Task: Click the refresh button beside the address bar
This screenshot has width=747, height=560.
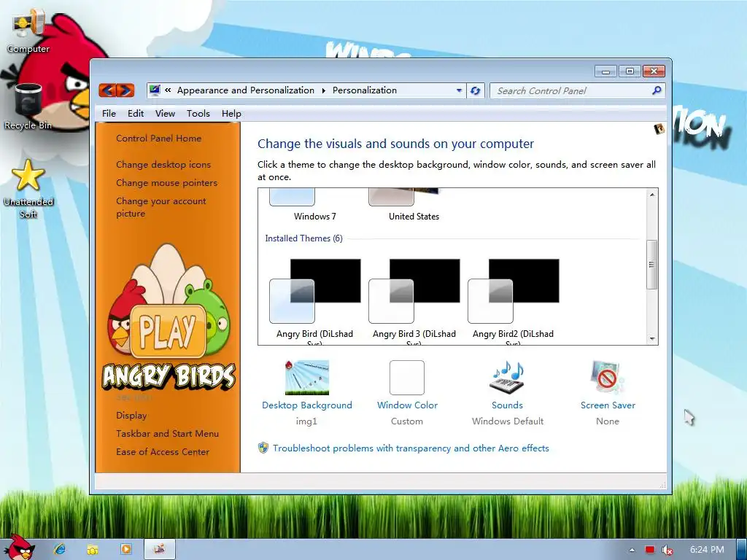Action: click(475, 90)
